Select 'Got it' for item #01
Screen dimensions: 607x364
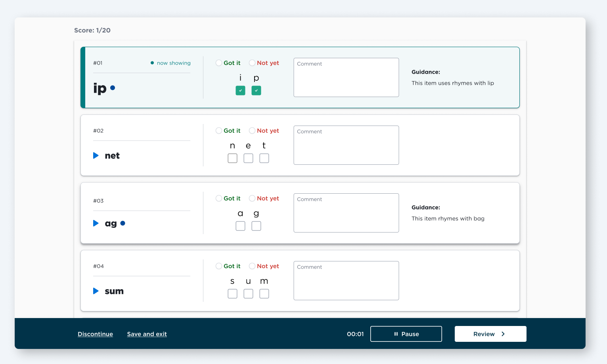tap(219, 63)
